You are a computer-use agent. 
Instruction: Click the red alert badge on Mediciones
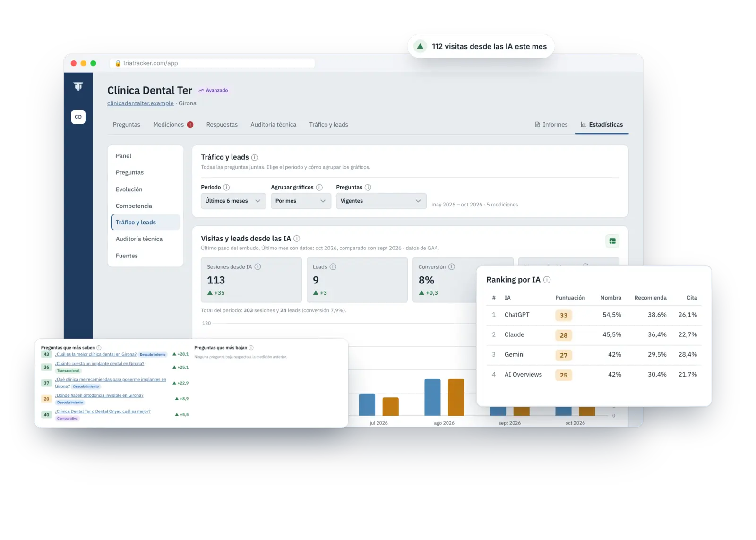tap(190, 125)
